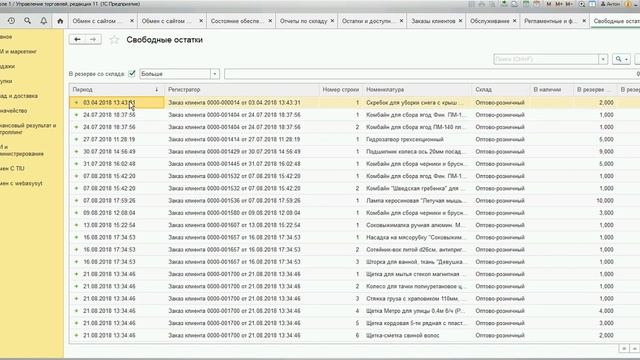
Task: Open sidebar section 'нансовый результат и'
Action: (28, 129)
